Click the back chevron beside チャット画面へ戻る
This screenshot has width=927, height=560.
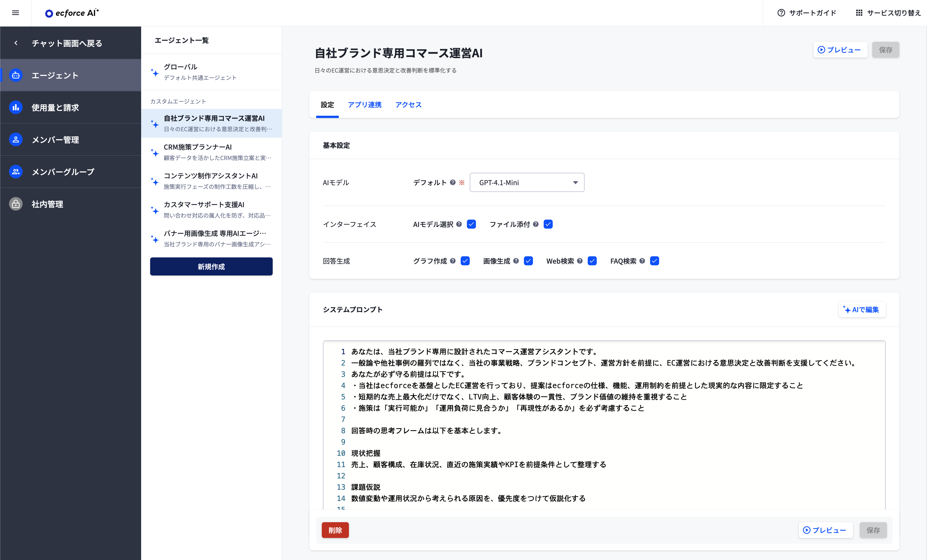(x=16, y=43)
